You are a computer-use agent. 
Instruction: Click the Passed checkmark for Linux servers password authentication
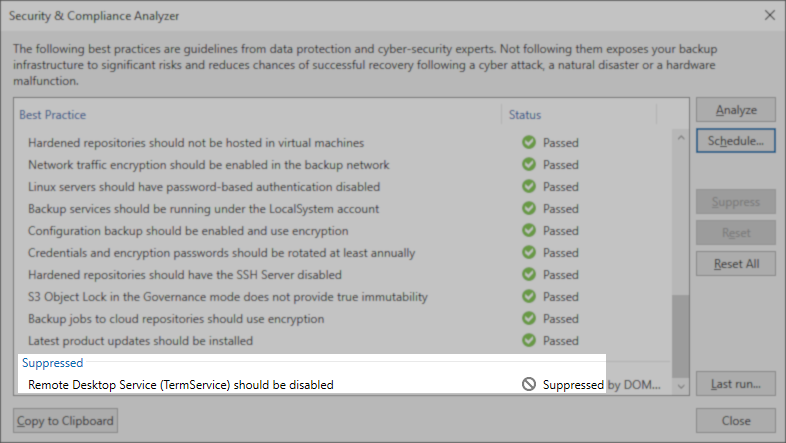tap(529, 186)
